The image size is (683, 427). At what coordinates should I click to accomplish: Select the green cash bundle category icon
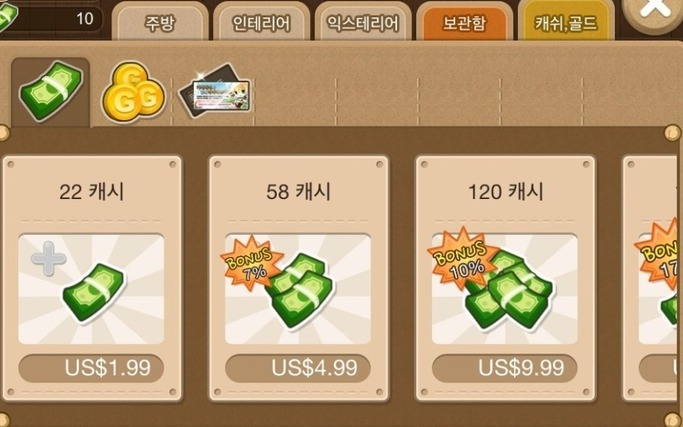click(x=51, y=91)
